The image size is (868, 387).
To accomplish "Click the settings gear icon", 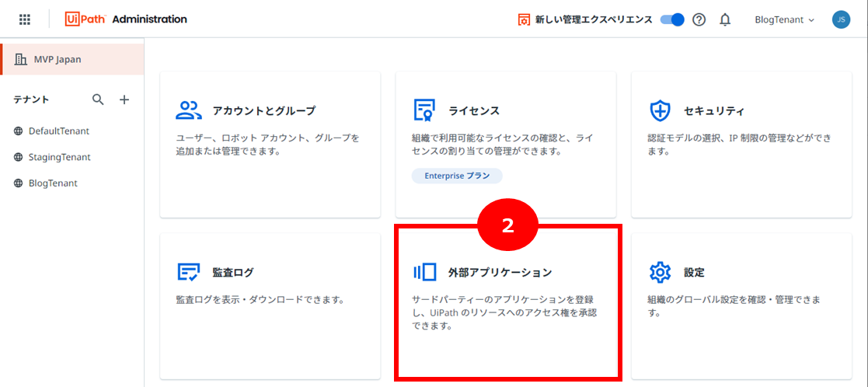I will 660,272.
